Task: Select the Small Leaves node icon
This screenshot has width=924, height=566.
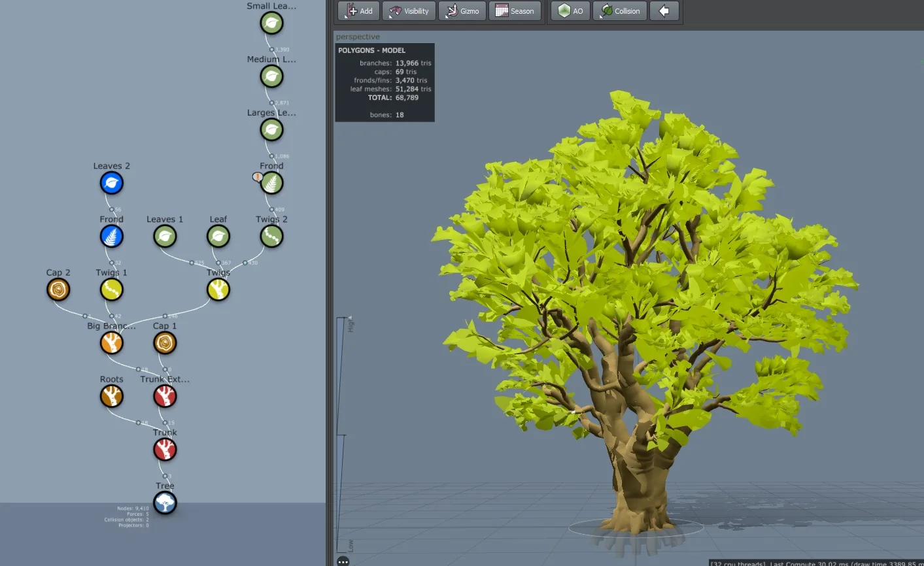Action: coord(271,24)
